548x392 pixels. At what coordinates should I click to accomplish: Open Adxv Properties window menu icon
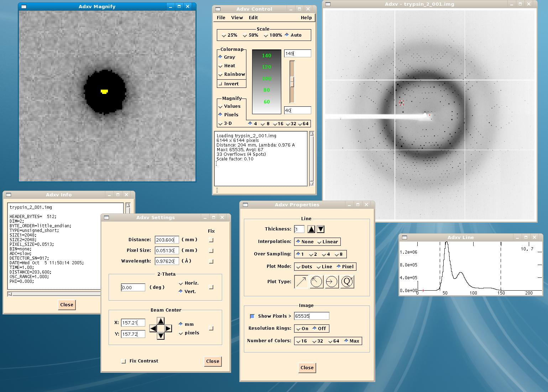(x=245, y=205)
